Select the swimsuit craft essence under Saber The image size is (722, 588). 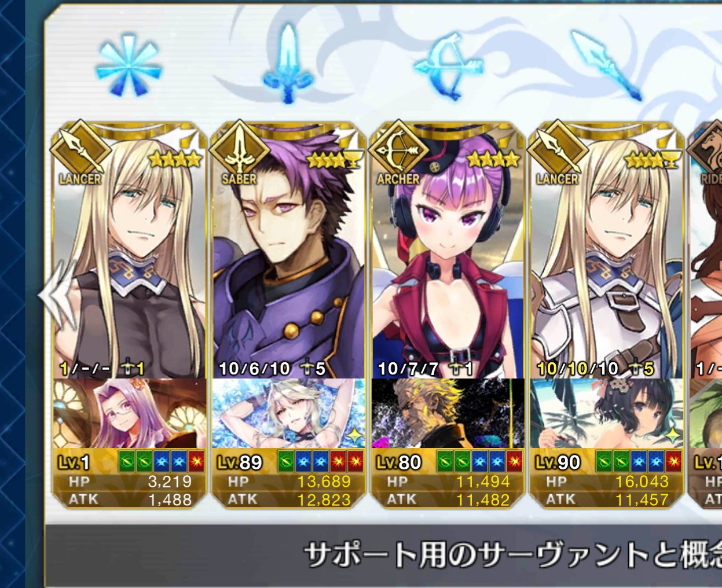[x=289, y=413]
